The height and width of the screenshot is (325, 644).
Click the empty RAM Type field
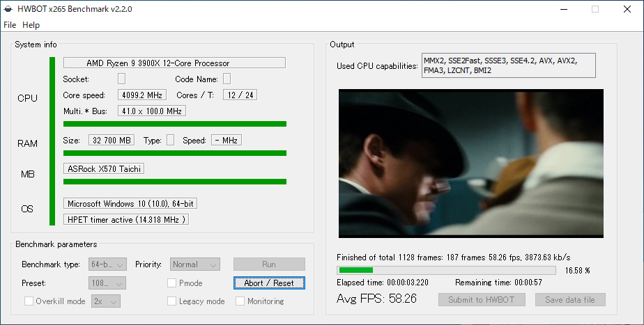tap(170, 140)
